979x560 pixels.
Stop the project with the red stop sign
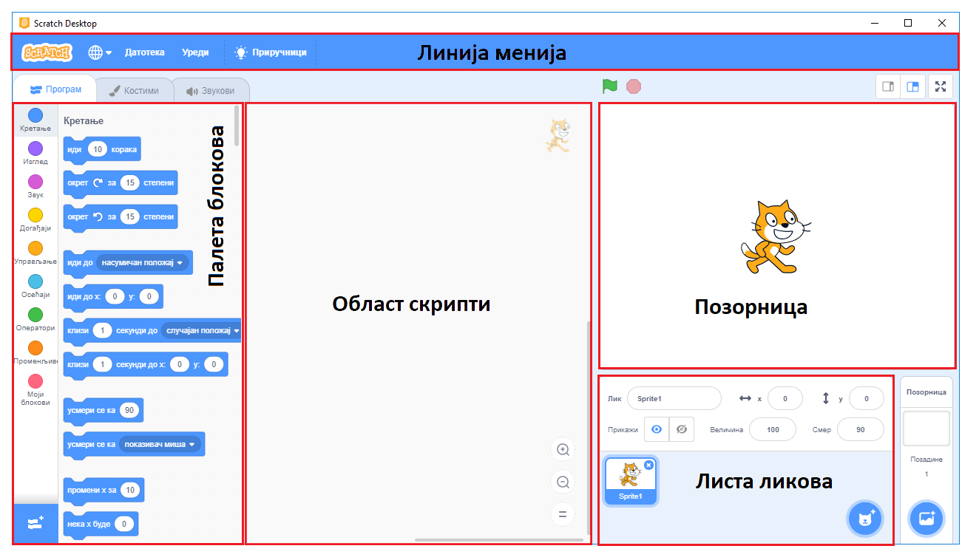point(634,86)
